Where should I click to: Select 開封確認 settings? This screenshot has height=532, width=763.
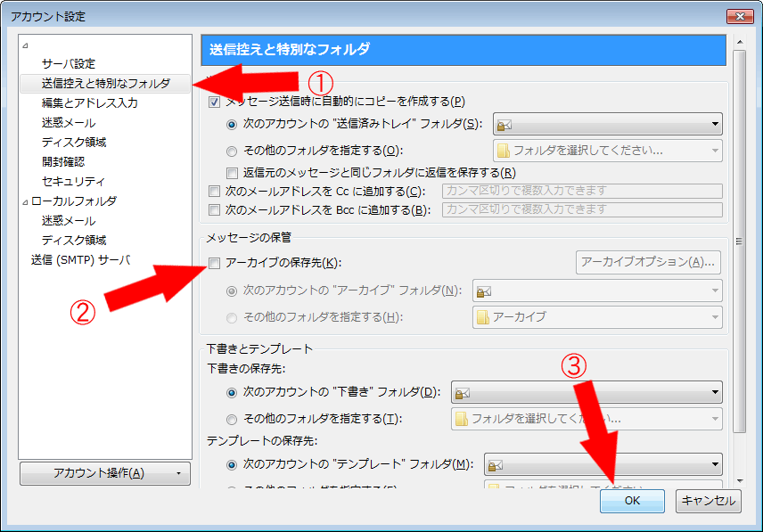point(63,161)
